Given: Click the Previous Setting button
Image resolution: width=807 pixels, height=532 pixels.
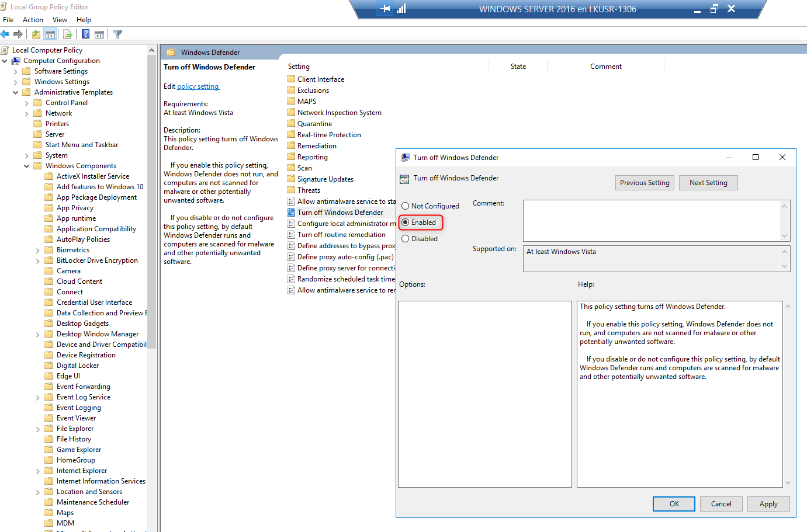Looking at the screenshot, I should [645, 183].
